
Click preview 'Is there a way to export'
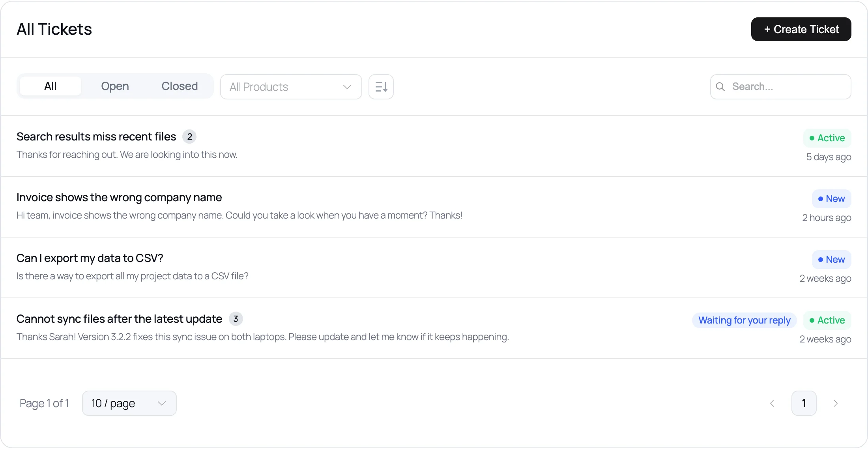pos(133,276)
